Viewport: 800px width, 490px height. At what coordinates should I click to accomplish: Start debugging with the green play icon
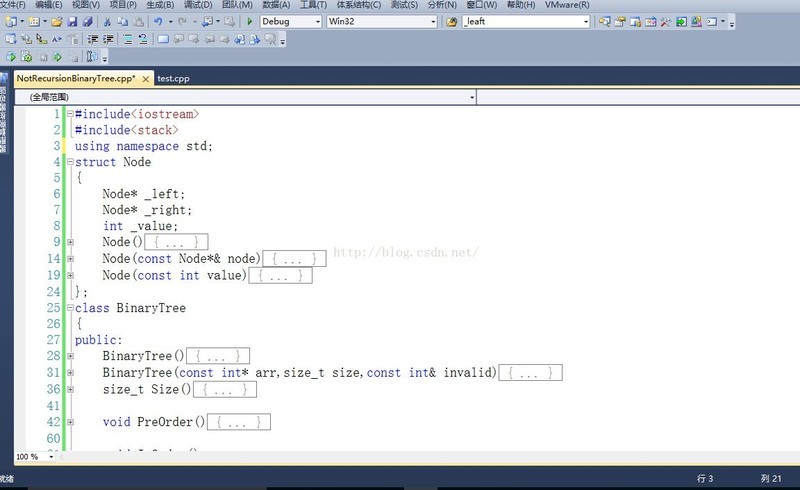point(249,21)
